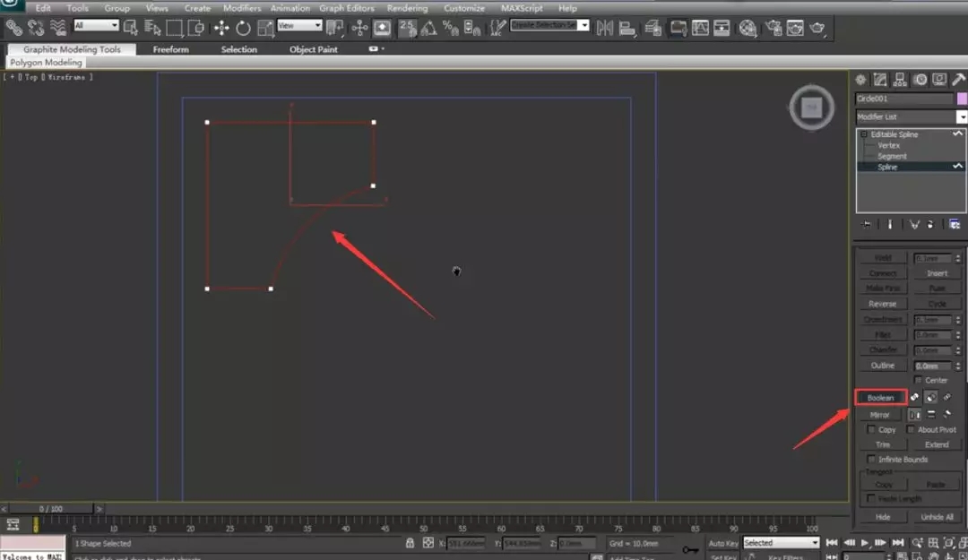Open the Modifiers menu
The image size is (968, 560).
pyautogui.click(x=241, y=8)
